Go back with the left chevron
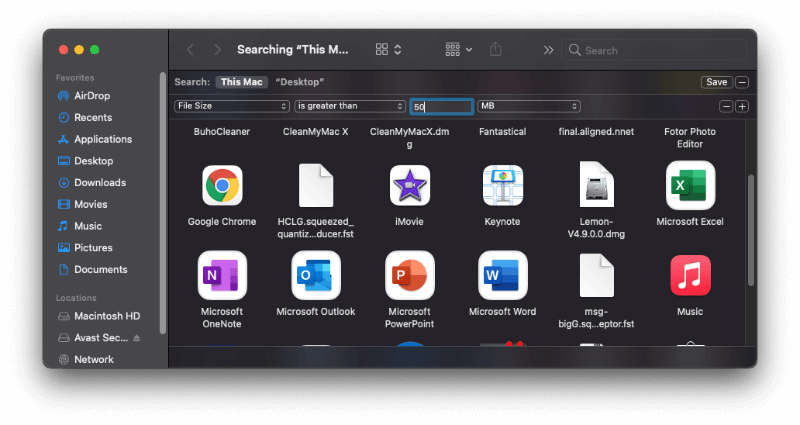This screenshot has width=800, height=425. tap(190, 49)
